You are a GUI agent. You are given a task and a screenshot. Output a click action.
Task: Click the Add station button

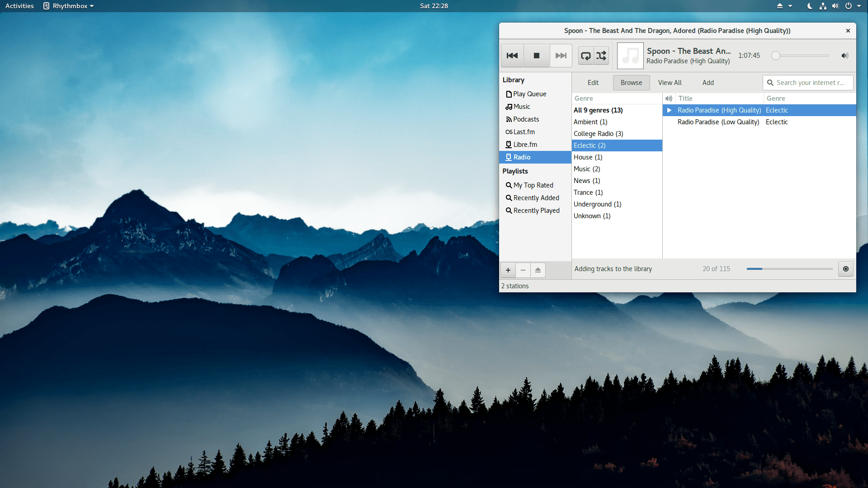pyautogui.click(x=708, y=83)
